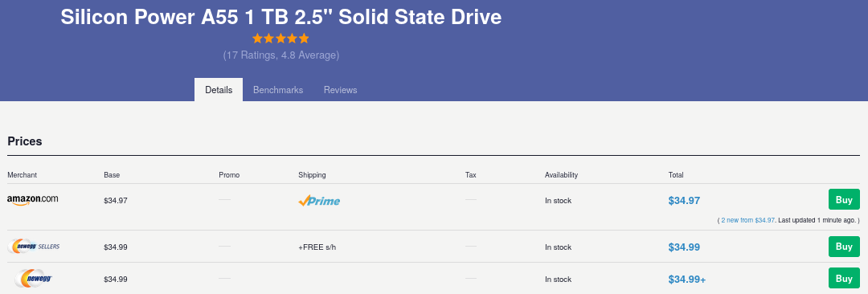Viewport: 868px width, 294px height.
Task: Click the '17 Ratings, 4.8 Average' text
Action: pyautogui.click(x=281, y=55)
